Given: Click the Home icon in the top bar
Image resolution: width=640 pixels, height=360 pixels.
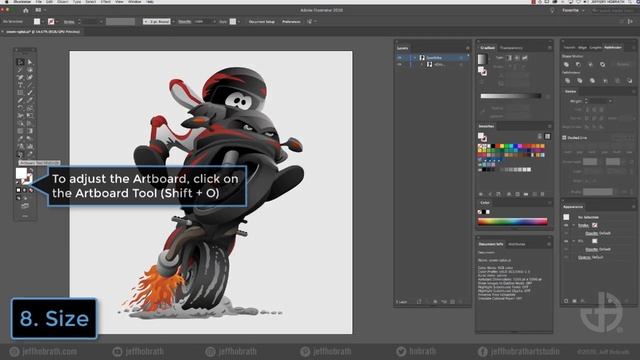Looking at the screenshot, I should pyautogui.click(x=26, y=10).
